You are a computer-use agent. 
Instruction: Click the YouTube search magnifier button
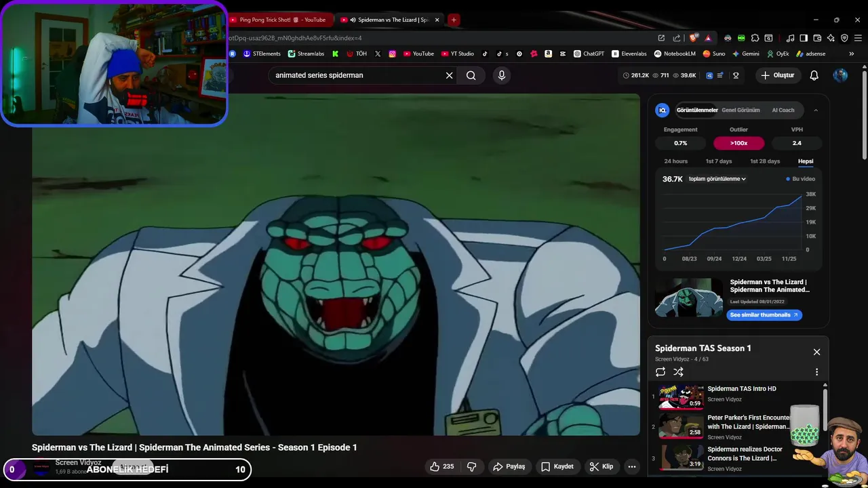pos(471,75)
